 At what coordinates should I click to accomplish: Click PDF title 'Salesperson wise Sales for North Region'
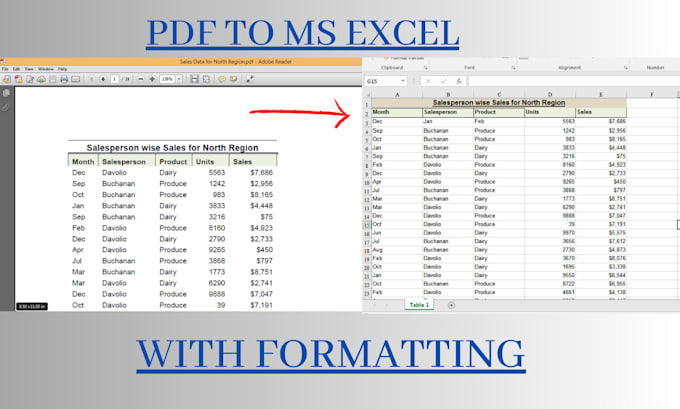(x=172, y=148)
